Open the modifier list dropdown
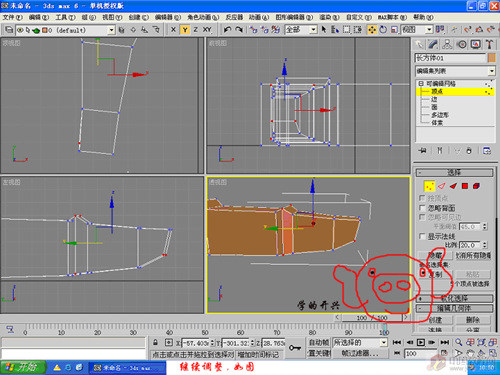Viewport: 500px width, 375px height. click(x=455, y=71)
